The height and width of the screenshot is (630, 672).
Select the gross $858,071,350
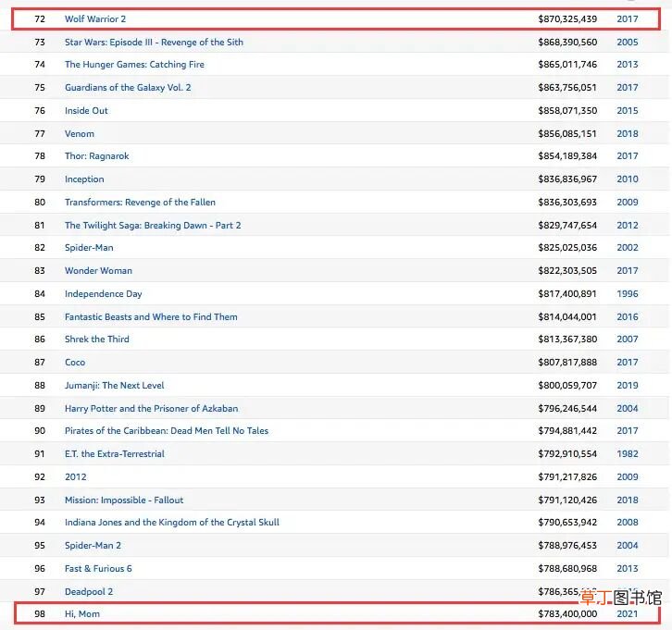tap(567, 110)
